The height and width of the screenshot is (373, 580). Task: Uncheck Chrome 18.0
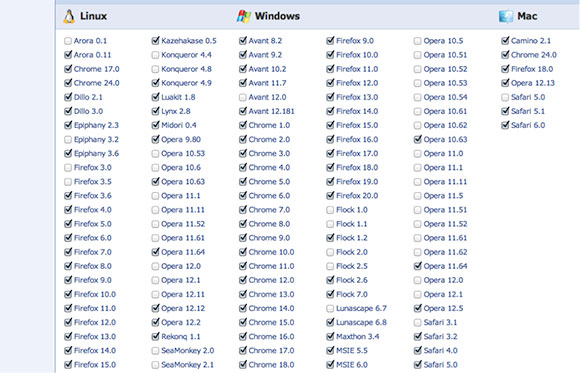tap(243, 364)
